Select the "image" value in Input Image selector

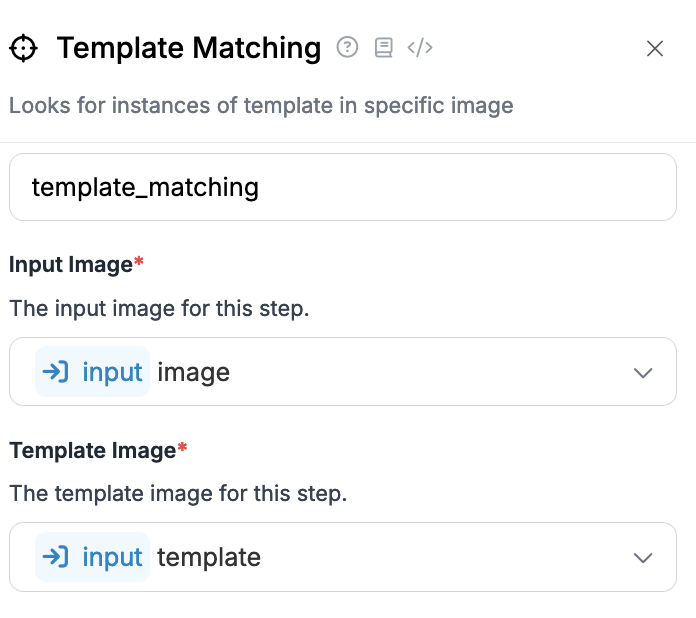(194, 372)
